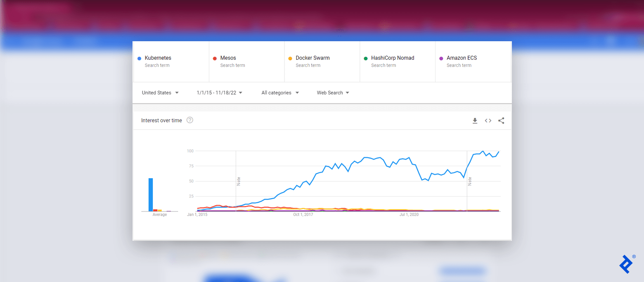Click the Toptal logo in the corner
Viewport: 644px width, 282px height.
pos(626,263)
